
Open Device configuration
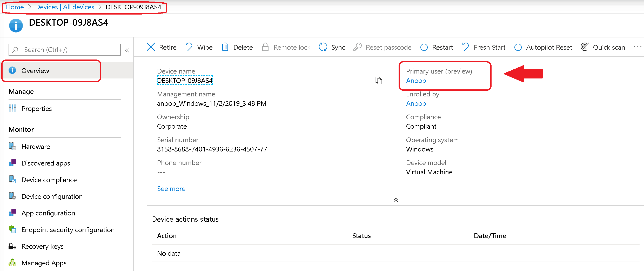click(x=52, y=196)
